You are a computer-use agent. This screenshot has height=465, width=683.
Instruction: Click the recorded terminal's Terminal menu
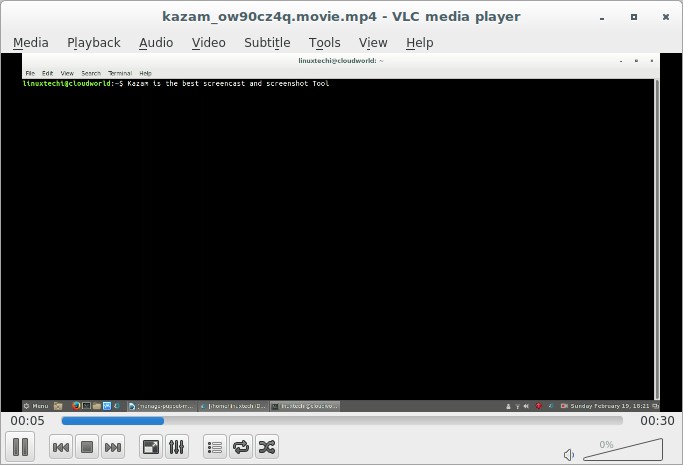pyautogui.click(x=120, y=73)
